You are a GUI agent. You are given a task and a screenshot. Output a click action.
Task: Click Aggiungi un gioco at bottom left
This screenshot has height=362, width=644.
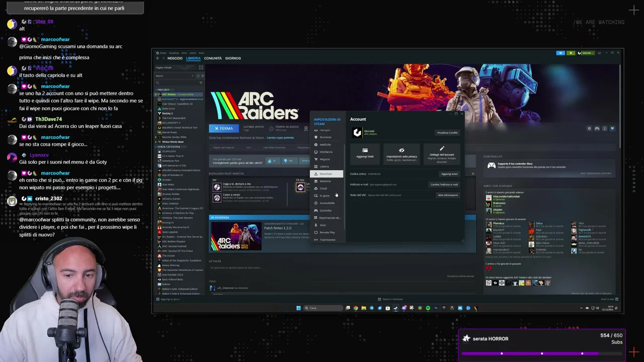point(169,299)
